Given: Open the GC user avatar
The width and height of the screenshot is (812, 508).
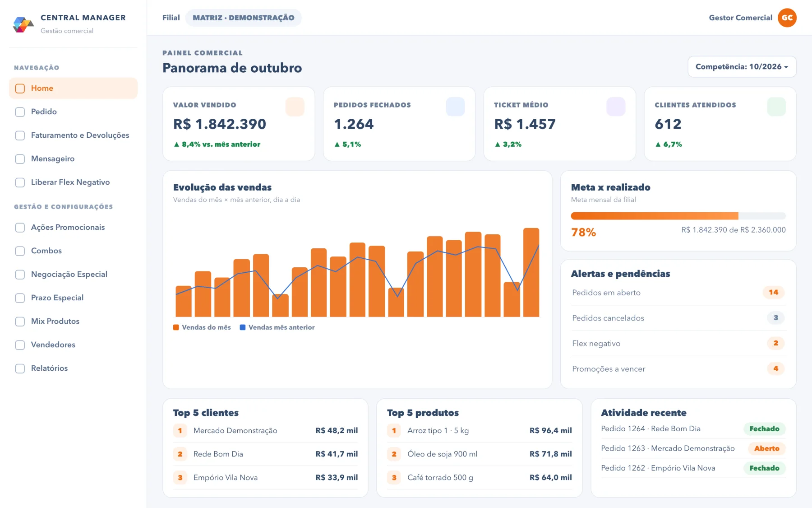Looking at the screenshot, I should 787,18.
